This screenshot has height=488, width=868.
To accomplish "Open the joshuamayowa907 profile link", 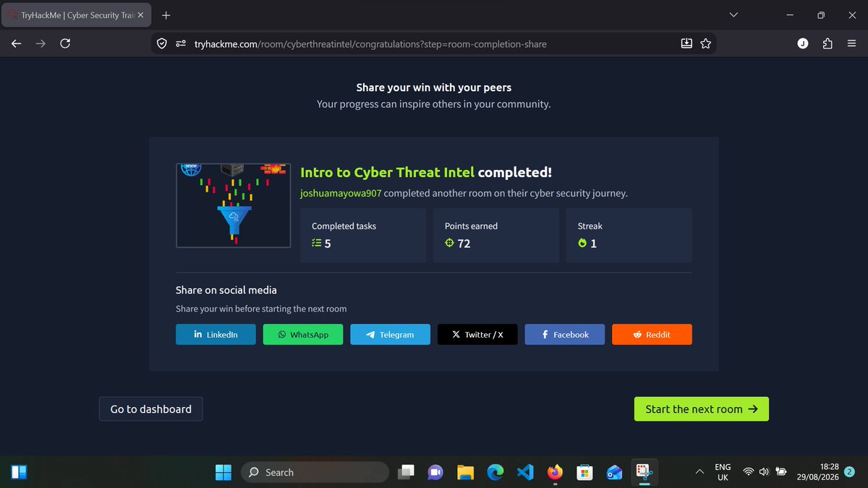I will [341, 194].
